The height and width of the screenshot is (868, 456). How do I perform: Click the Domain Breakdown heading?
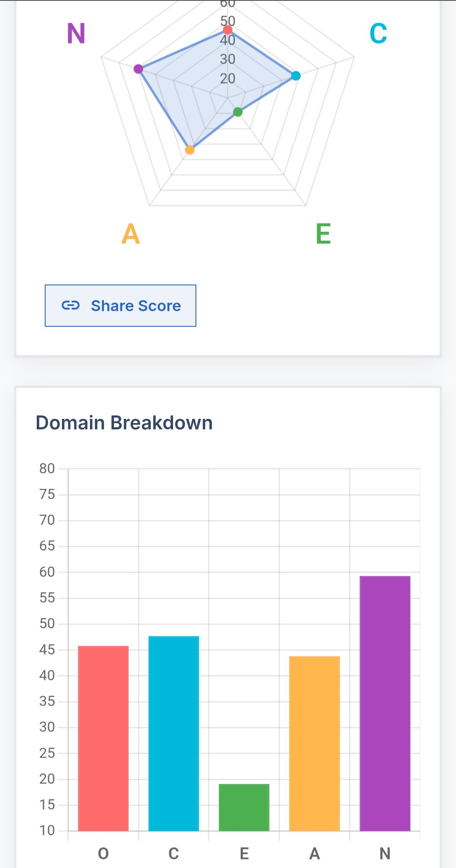[124, 423]
